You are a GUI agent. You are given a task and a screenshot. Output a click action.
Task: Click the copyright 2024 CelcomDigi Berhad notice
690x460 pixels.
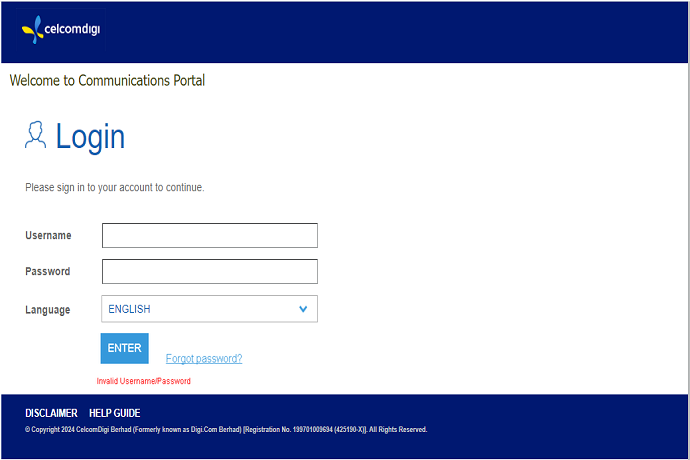tap(226, 430)
